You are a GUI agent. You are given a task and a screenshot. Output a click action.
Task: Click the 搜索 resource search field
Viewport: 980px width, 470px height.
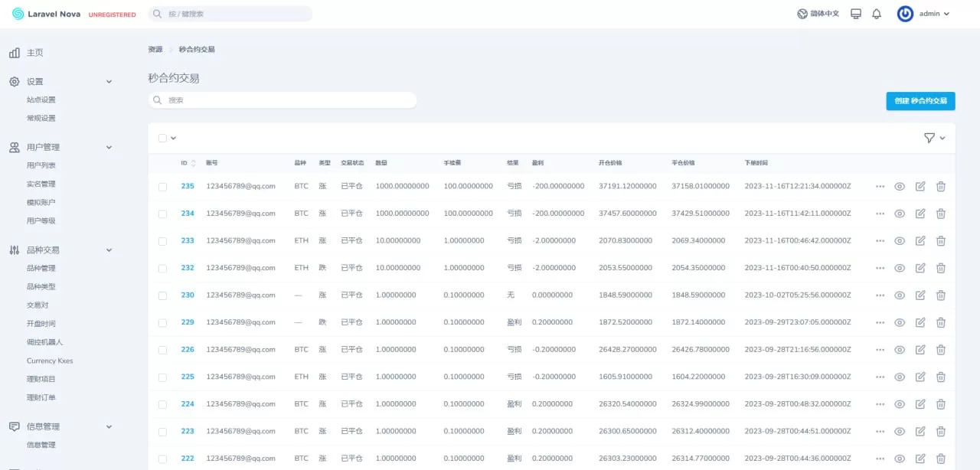(x=283, y=100)
